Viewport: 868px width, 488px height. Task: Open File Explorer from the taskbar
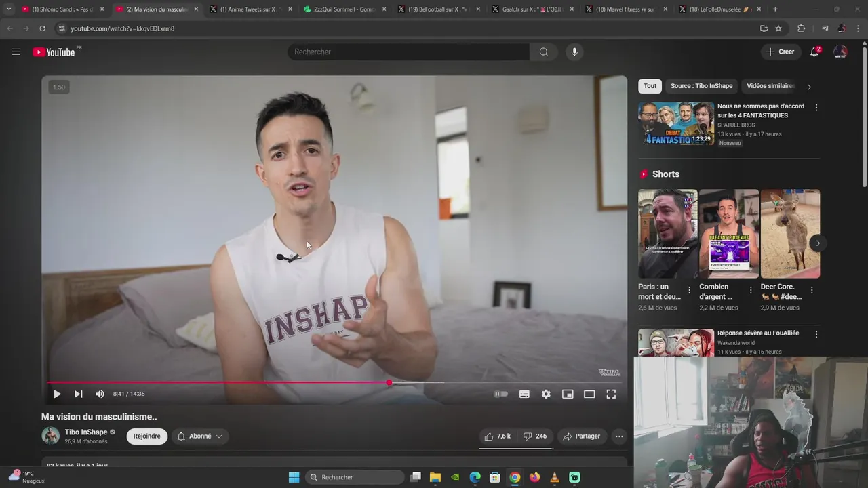435,477
